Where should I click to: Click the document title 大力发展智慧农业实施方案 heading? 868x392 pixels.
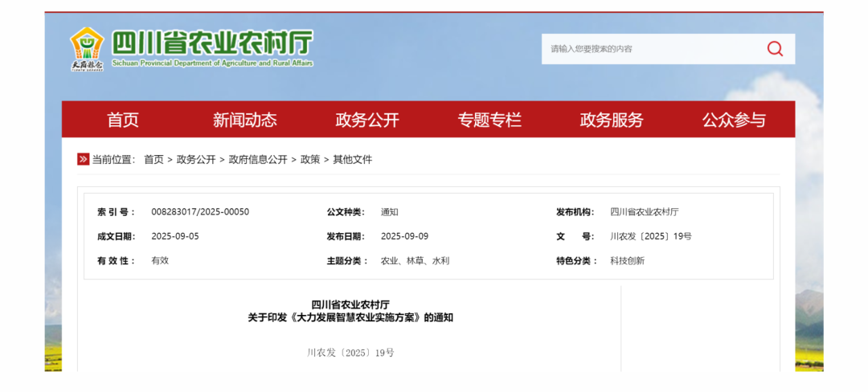pos(350,317)
